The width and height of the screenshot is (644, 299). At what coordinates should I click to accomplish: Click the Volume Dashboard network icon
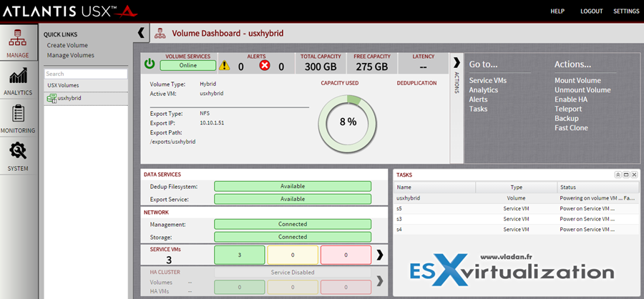click(x=160, y=34)
